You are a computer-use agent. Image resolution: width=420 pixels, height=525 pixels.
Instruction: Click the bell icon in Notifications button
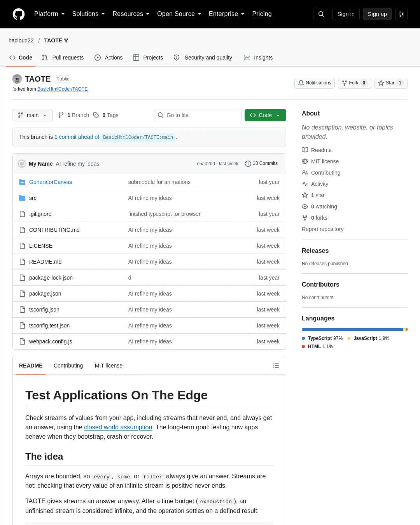(x=301, y=83)
